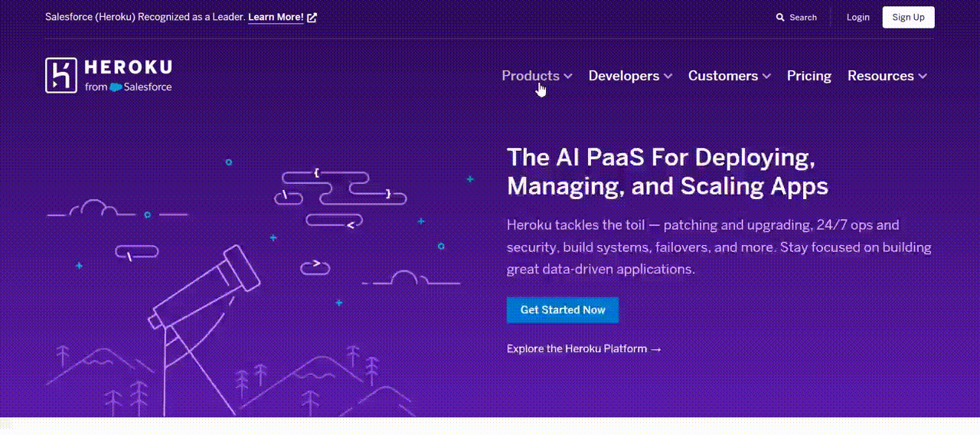Open the Login link
The width and height of the screenshot is (980, 435).
857,17
